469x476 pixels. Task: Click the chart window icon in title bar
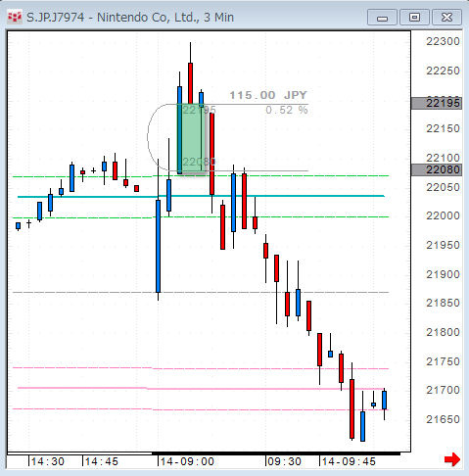[x=15, y=17]
